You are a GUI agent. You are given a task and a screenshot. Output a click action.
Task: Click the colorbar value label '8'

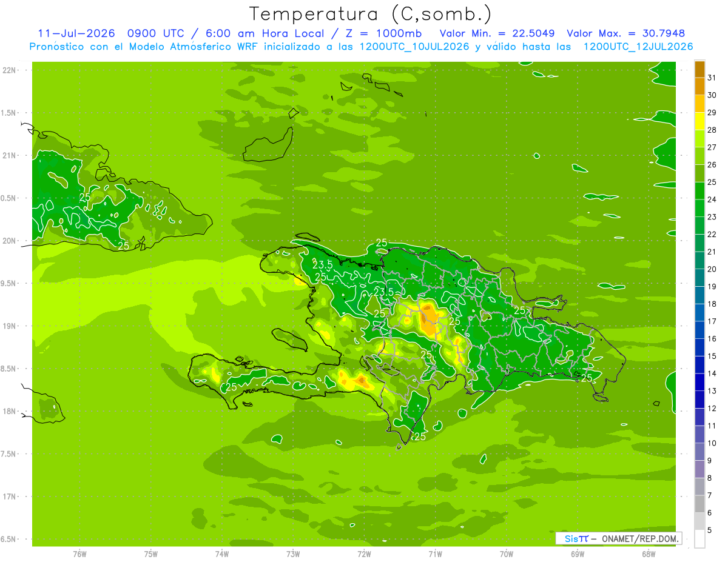tap(710, 479)
